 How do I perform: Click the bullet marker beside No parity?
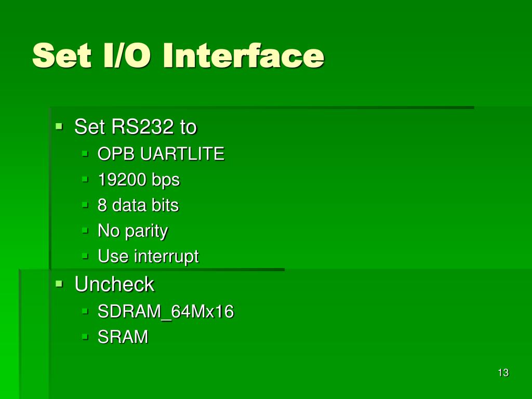pos(85,231)
